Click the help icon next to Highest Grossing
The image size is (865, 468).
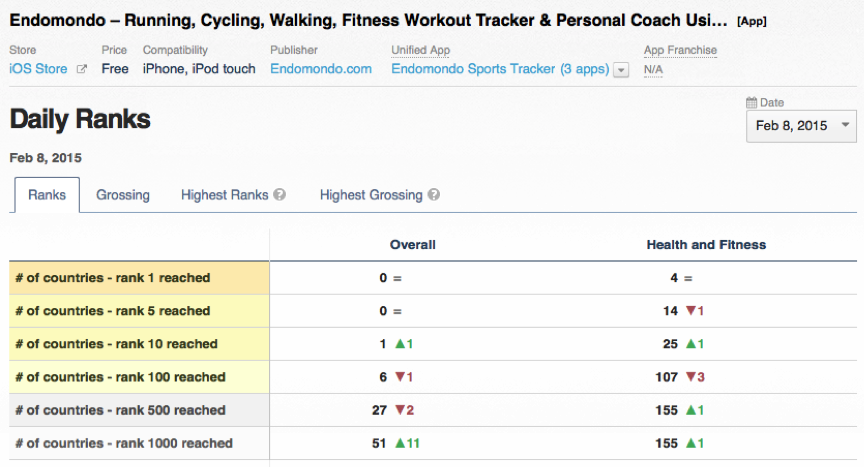(x=434, y=195)
